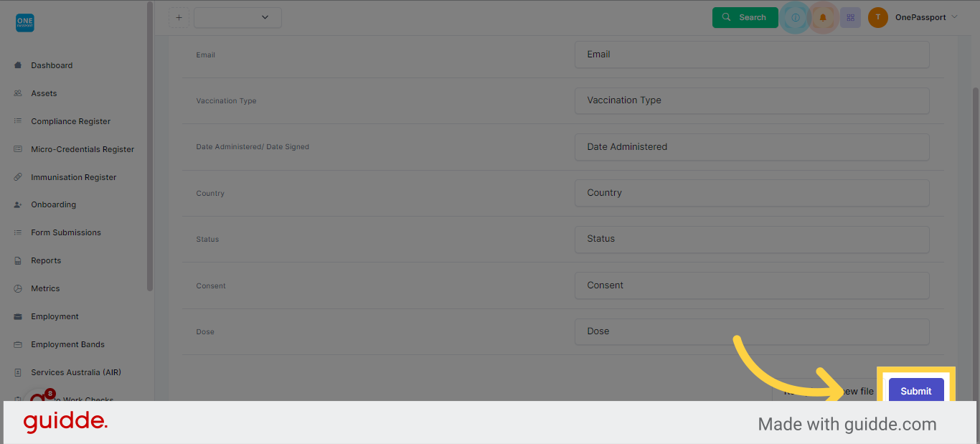This screenshot has width=980, height=444.
Task: Go to Employment section
Action: pyautogui.click(x=55, y=316)
